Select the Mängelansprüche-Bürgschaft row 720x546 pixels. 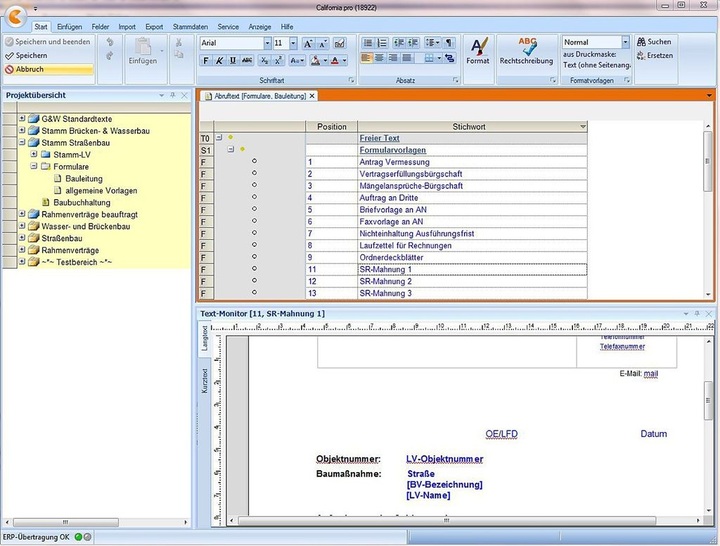pyautogui.click(x=410, y=186)
